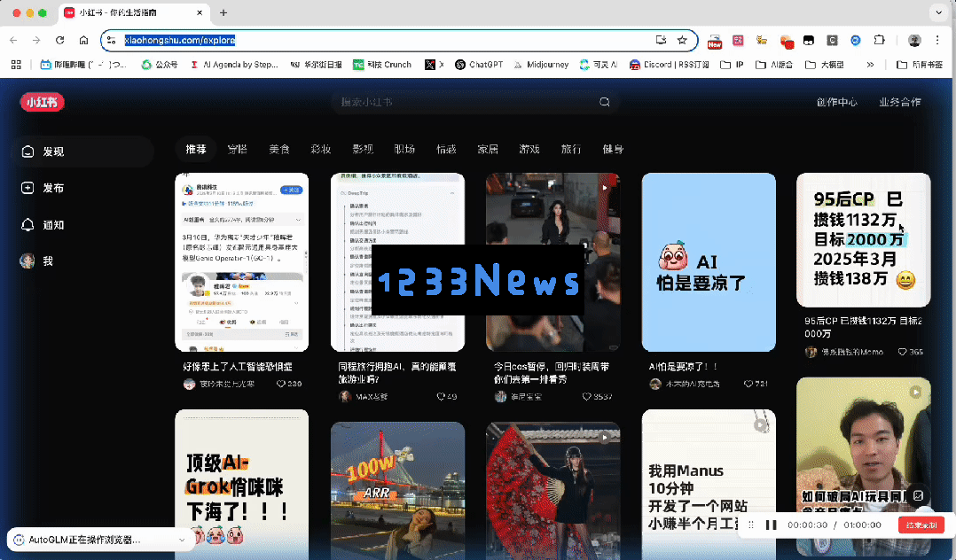
Task: Open 创作中心 link
Action: (x=837, y=102)
